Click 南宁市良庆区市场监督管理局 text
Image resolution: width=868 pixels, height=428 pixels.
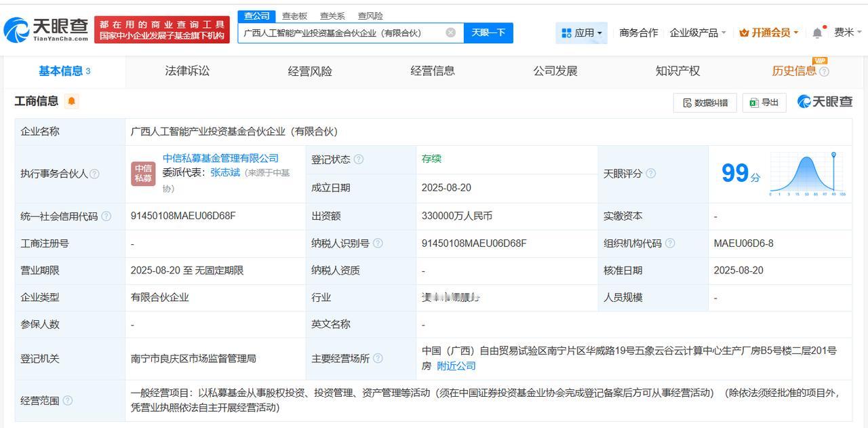tap(193, 358)
